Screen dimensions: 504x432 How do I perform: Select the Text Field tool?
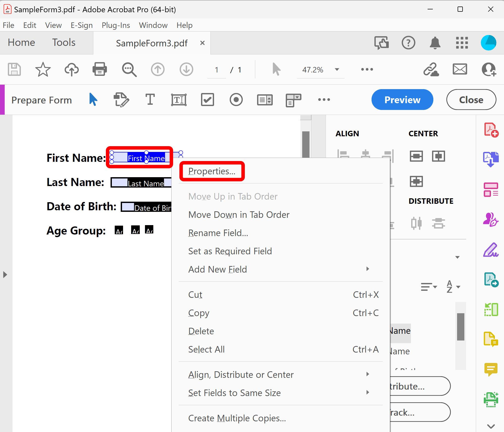pos(179,100)
